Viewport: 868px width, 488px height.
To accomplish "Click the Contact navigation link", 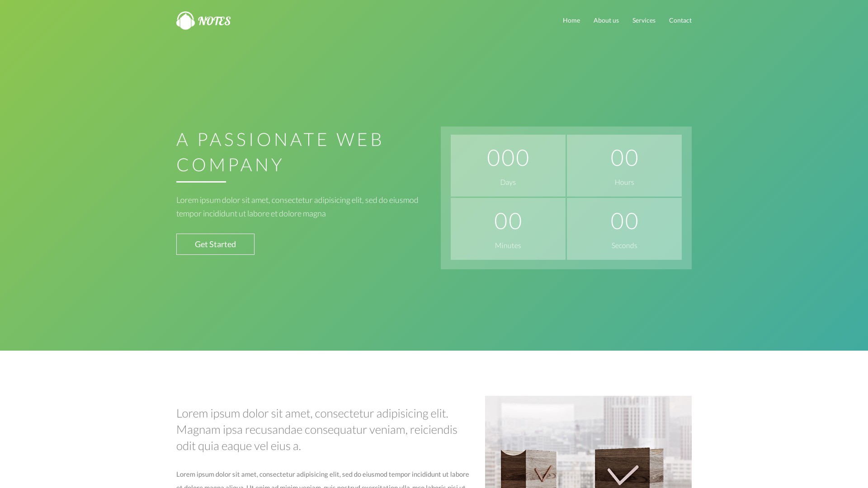I will tap(679, 20).
